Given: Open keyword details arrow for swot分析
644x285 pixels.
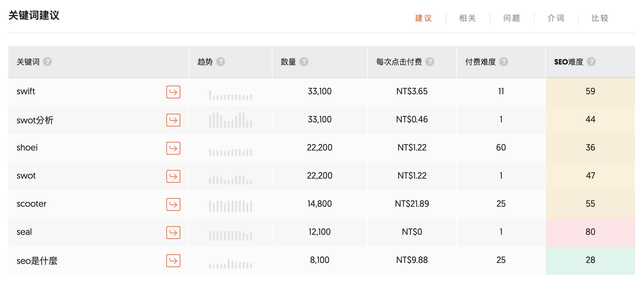Looking at the screenshot, I should point(173,120).
